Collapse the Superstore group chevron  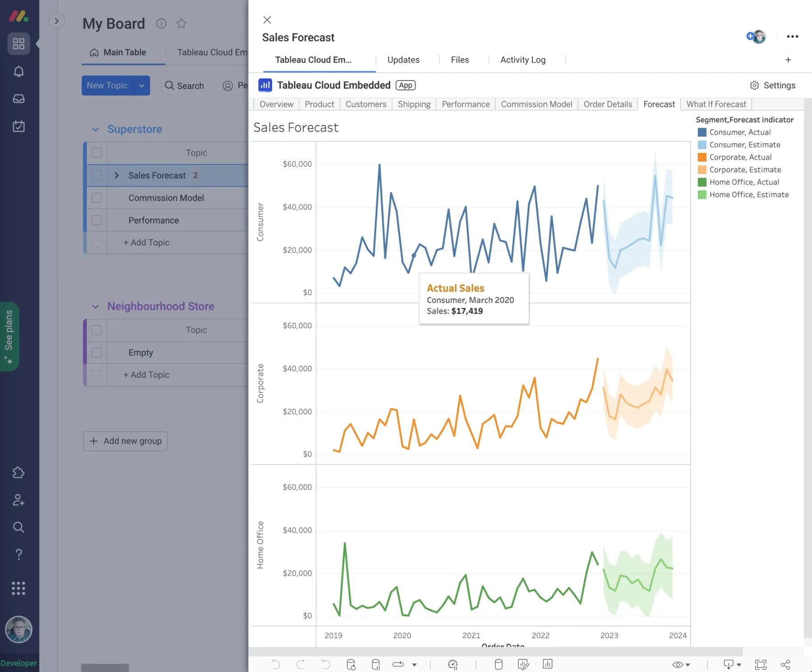[x=95, y=129]
